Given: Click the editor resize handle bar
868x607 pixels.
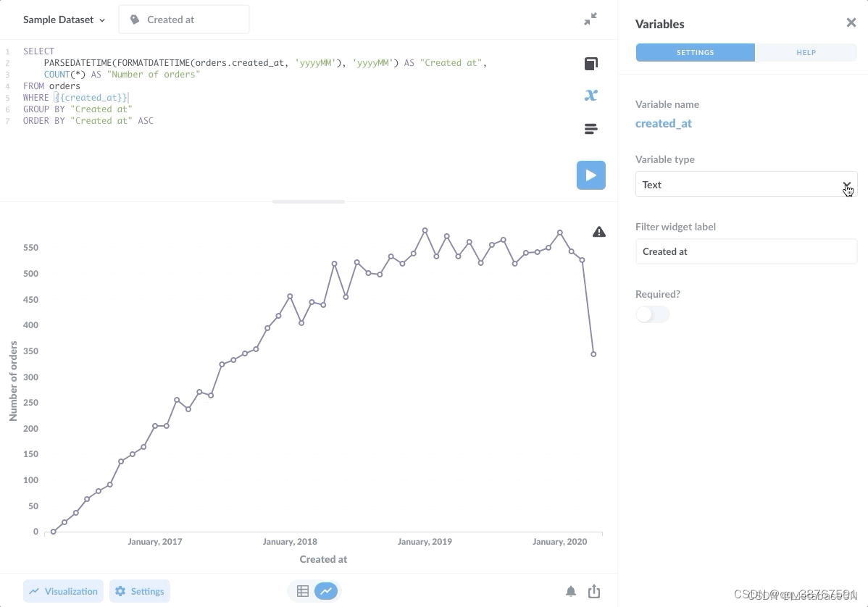Looking at the screenshot, I should coord(309,201).
